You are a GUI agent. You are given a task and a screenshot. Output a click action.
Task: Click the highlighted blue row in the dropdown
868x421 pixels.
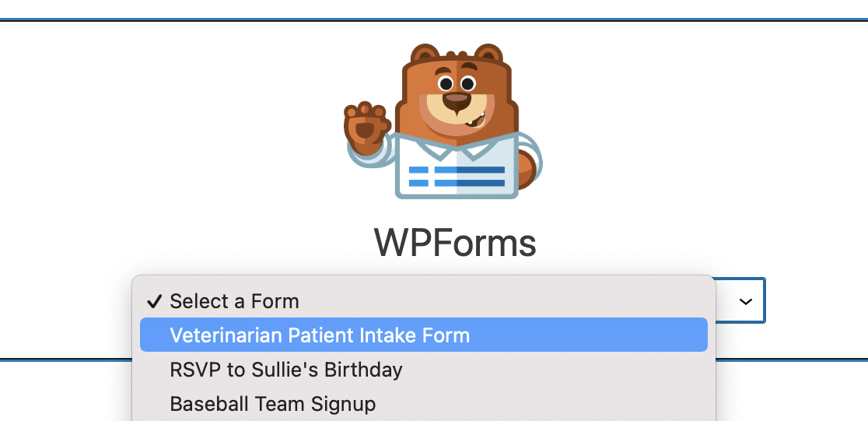(x=423, y=335)
